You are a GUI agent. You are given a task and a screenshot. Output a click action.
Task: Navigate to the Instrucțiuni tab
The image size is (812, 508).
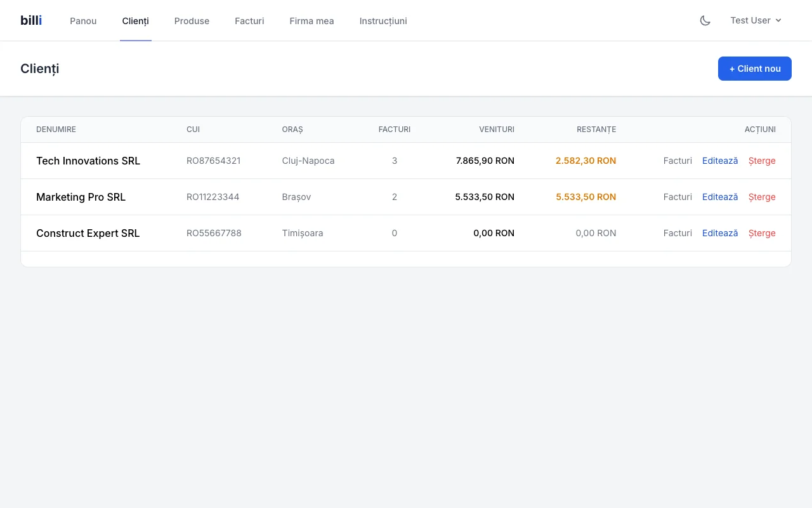coord(383,21)
